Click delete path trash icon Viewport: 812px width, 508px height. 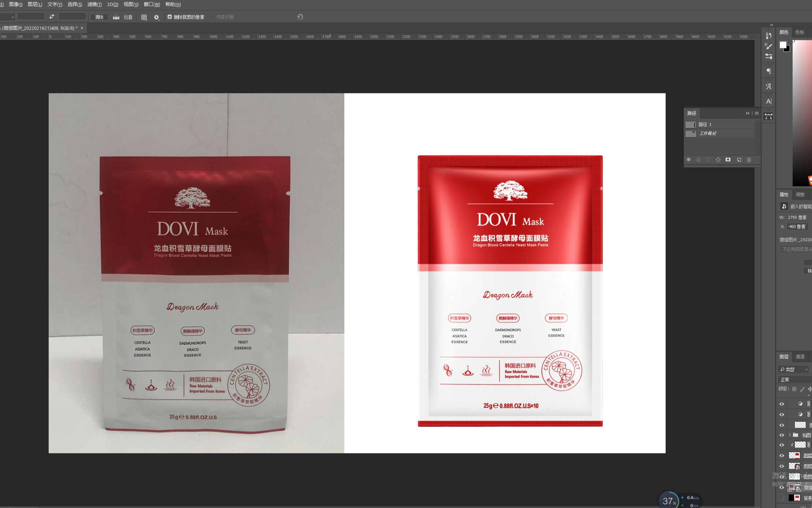coord(749,160)
